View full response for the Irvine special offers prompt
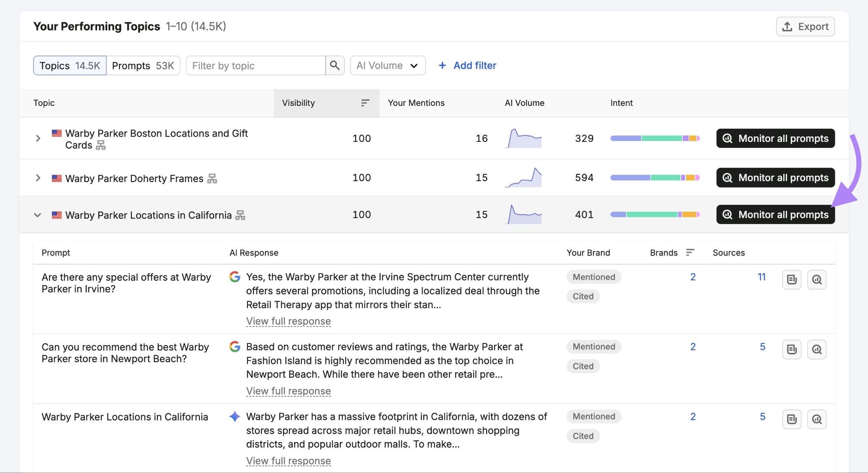868x473 pixels. pos(288,321)
